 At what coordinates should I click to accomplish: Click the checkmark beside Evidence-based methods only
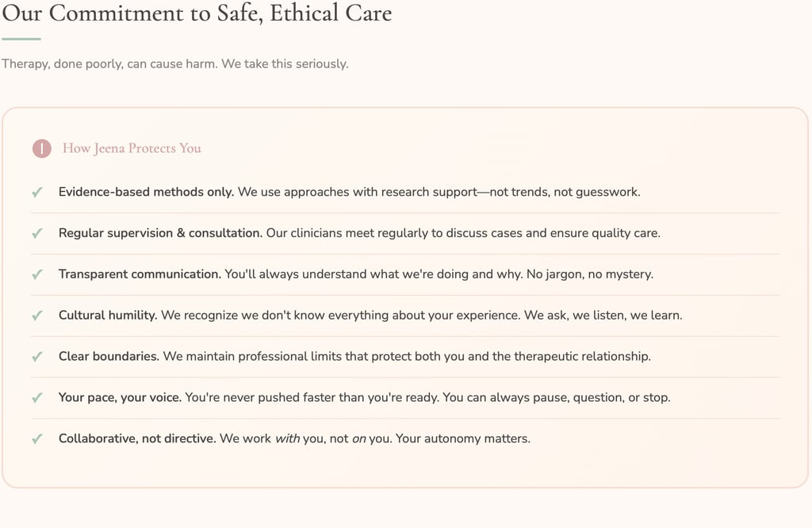pyautogui.click(x=36, y=192)
